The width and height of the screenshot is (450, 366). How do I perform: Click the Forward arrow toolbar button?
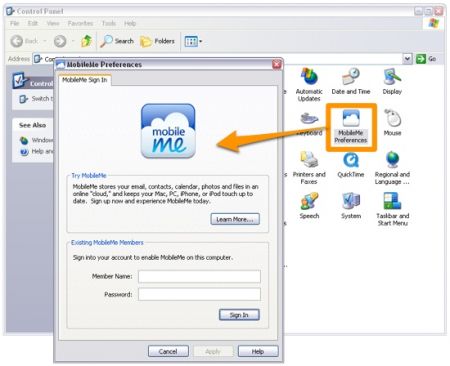pyautogui.click(x=60, y=41)
